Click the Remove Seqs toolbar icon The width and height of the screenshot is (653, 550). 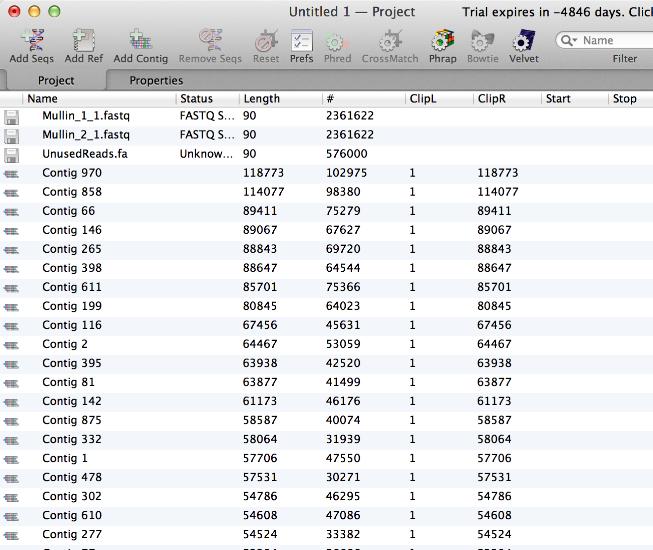coord(210,40)
